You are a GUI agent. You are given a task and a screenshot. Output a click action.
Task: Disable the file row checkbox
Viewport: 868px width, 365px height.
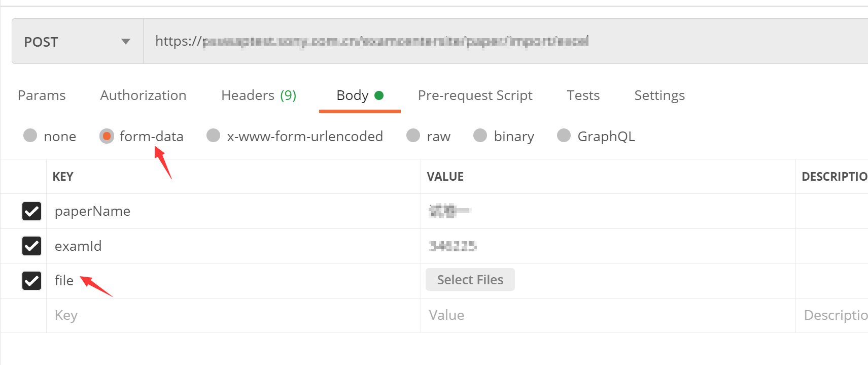[x=31, y=280]
